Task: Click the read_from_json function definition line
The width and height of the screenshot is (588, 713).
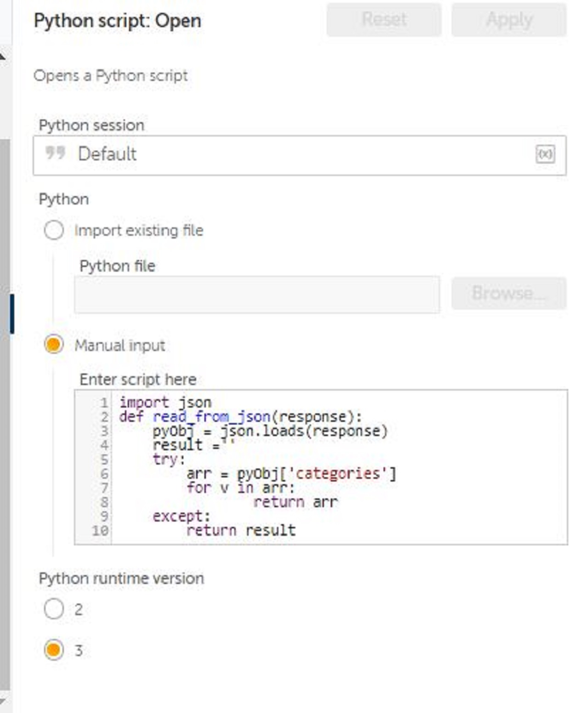Action: pos(240,417)
